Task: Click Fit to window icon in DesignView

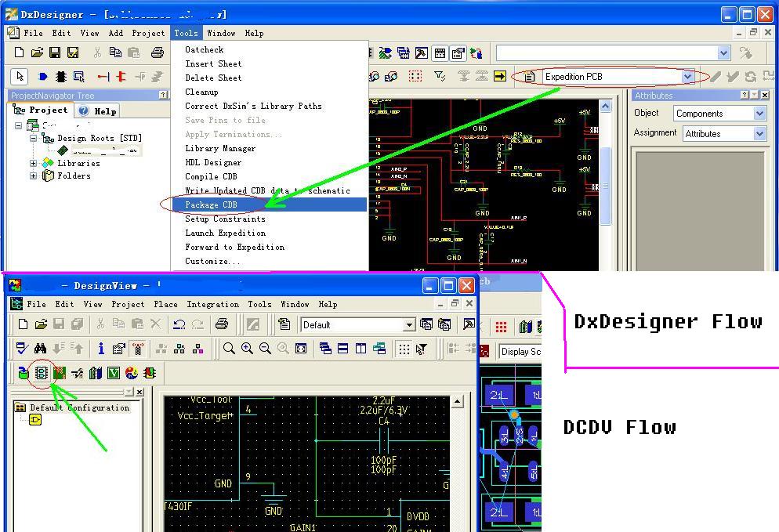Action: 301,349
